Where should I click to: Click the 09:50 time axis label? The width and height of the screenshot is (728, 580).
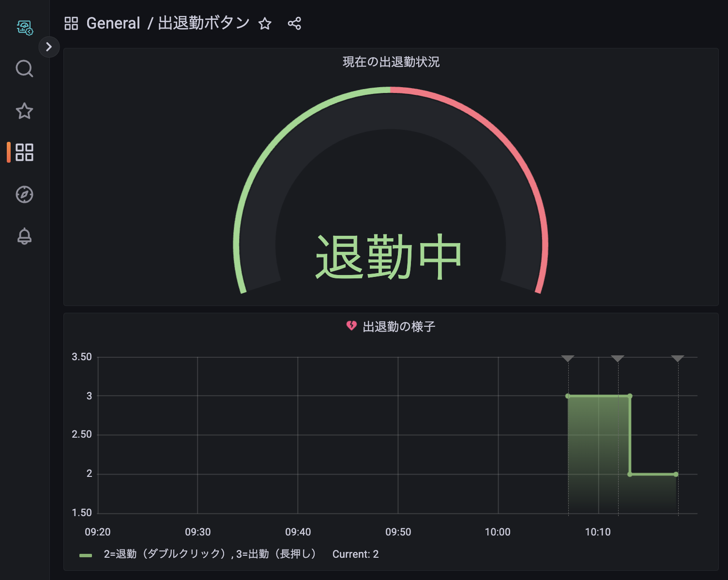[398, 532]
